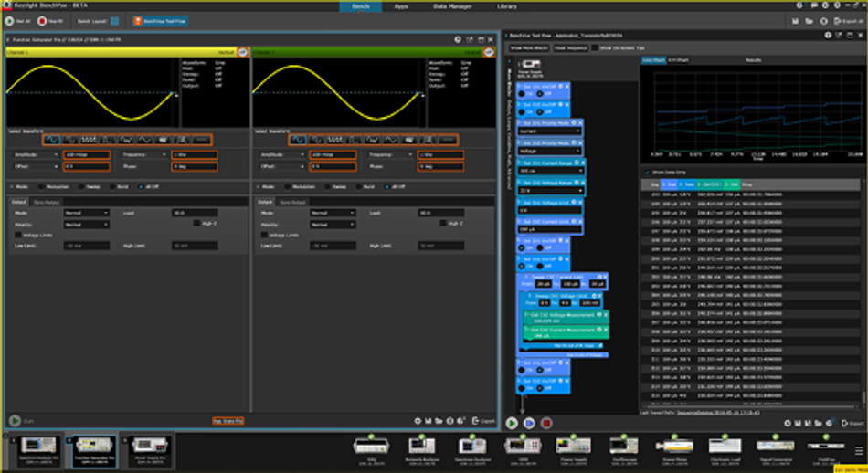
Task: Open Set Ch2 Priority Mode dropdown showing Voltage
Action: pos(550,151)
